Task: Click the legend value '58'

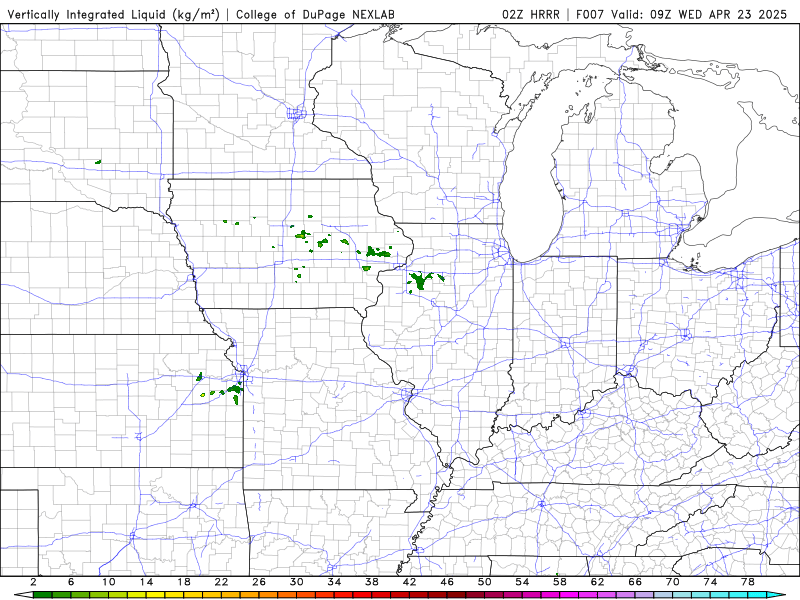Action: pyautogui.click(x=560, y=582)
